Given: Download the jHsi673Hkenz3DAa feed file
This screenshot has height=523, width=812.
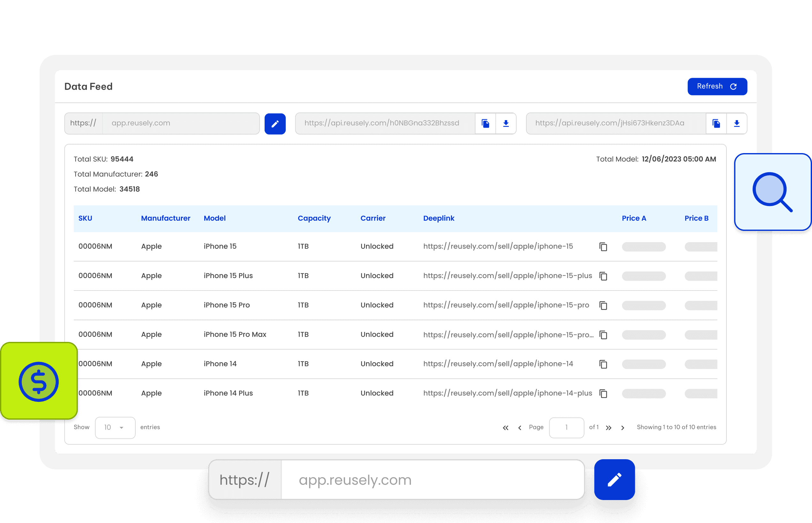Looking at the screenshot, I should coord(737,124).
